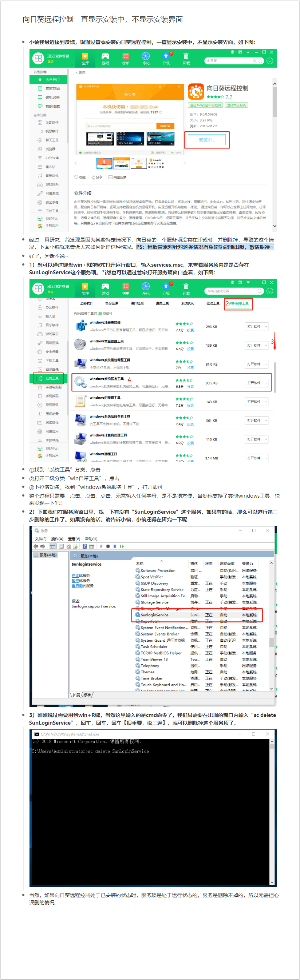Screen dimensions: 300x980
Task: Select 压缩刻录 sidebar category
Action: pos(48,414)
